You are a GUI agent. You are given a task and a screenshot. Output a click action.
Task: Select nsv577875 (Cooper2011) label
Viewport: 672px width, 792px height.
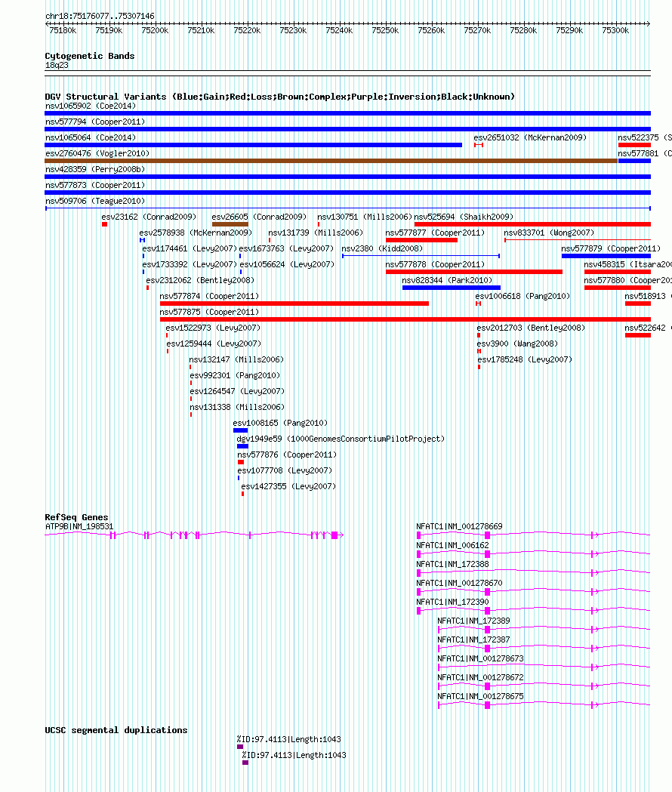tap(209, 312)
